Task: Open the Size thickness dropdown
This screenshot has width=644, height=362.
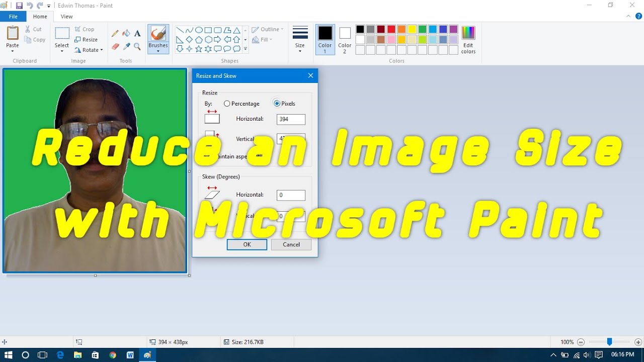Action: coord(300,39)
